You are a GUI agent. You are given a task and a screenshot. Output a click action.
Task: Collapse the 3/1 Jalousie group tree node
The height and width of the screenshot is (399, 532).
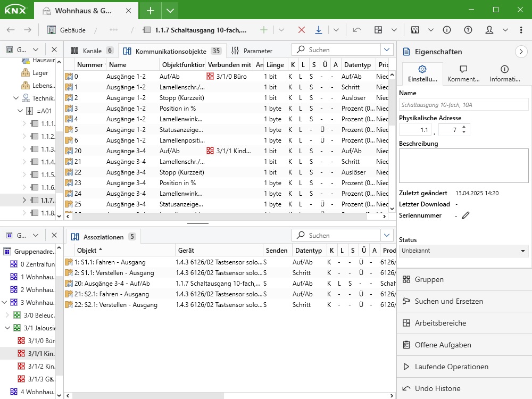[8, 328]
